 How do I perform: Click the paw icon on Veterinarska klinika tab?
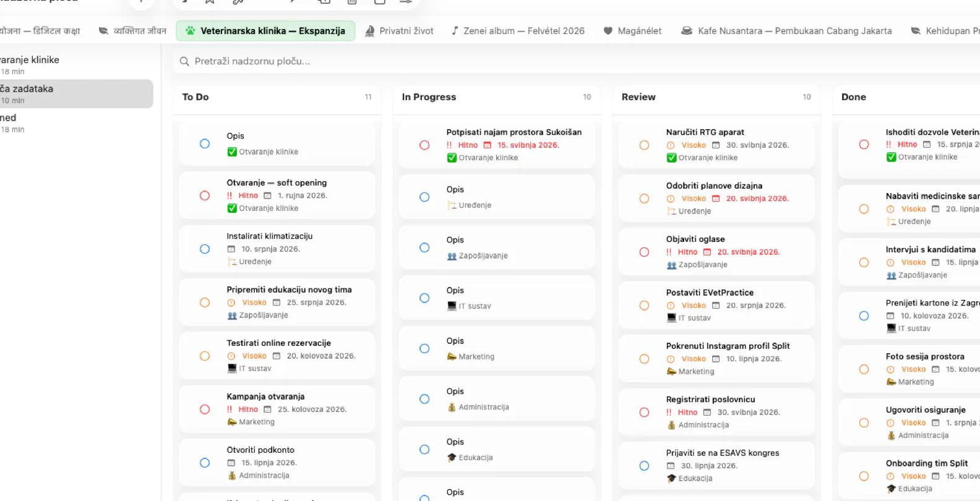(191, 31)
